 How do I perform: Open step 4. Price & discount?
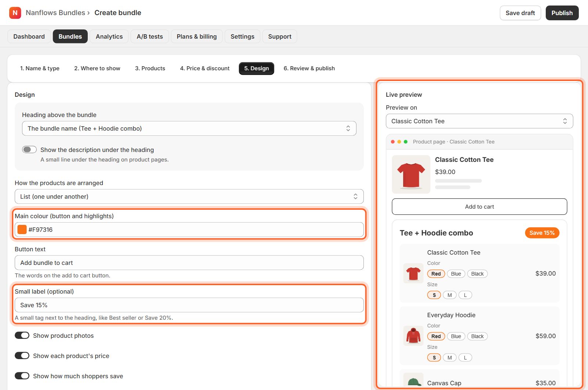click(x=205, y=68)
